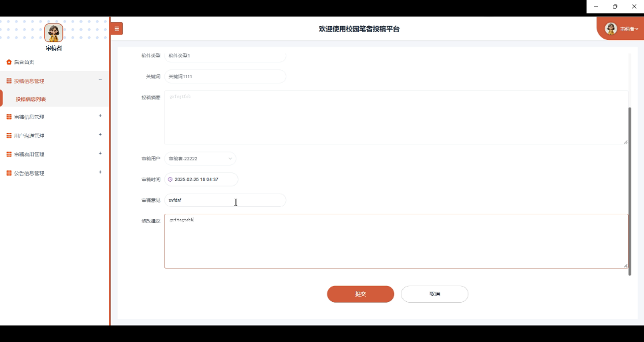Click the date field showing 2025-02-25 18:04:37

coord(201,180)
